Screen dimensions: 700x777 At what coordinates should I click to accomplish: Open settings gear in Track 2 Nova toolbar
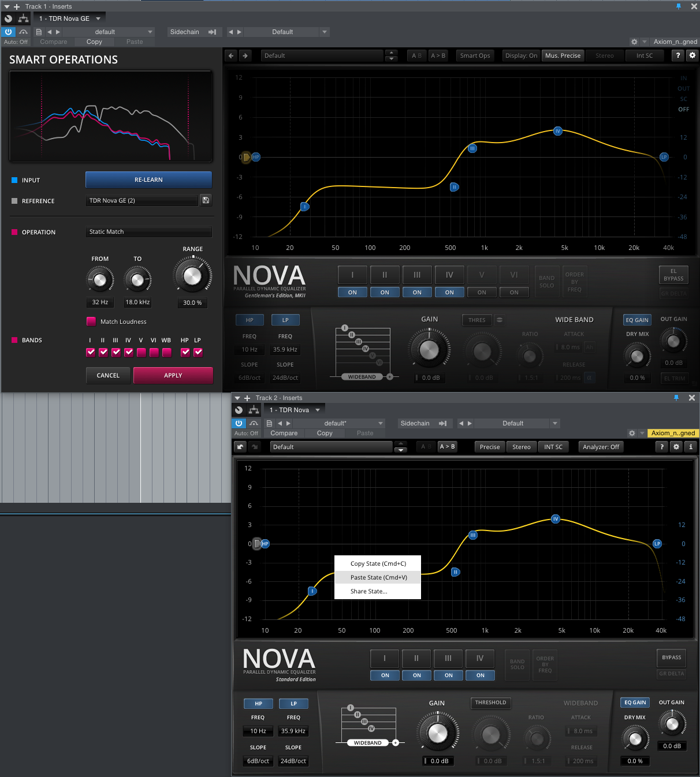tap(676, 447)
